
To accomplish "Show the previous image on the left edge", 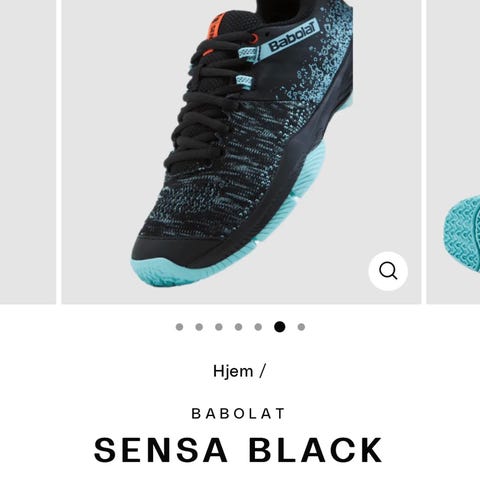I will pos(28,152).
